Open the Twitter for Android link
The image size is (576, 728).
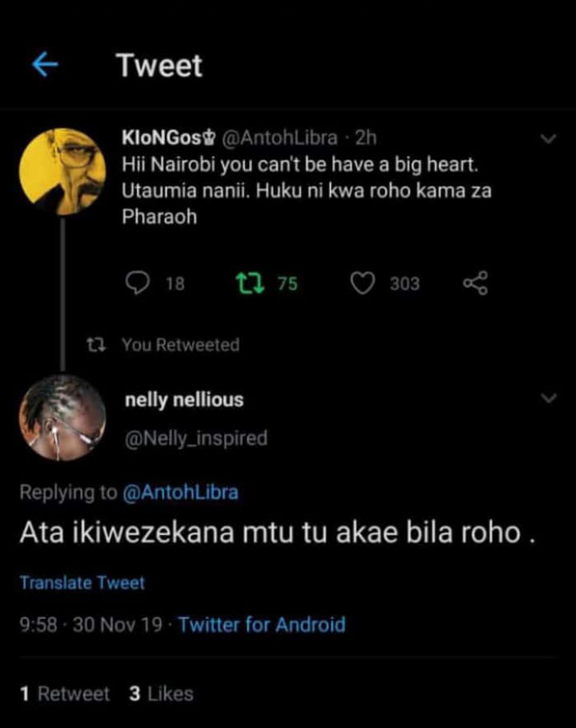click(262, 625)
